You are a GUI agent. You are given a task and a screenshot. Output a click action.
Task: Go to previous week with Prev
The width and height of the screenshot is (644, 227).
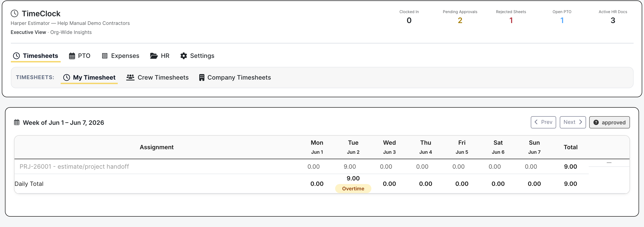click(x=543, y=122)
